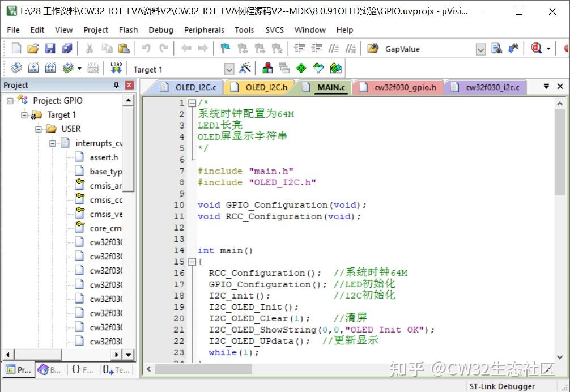This screenshot has height=392, width=570.
Task: Indent selected lines icon
Action: (x=300, y=48)
